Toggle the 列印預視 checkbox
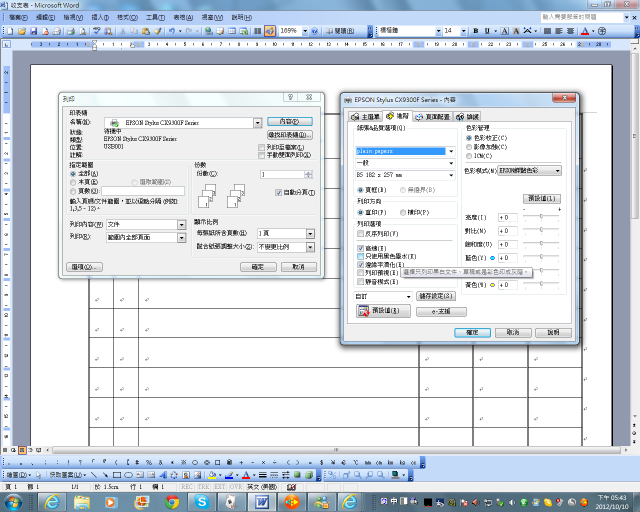This screenshot has height=512, width=640. click(x=360, y=273)
